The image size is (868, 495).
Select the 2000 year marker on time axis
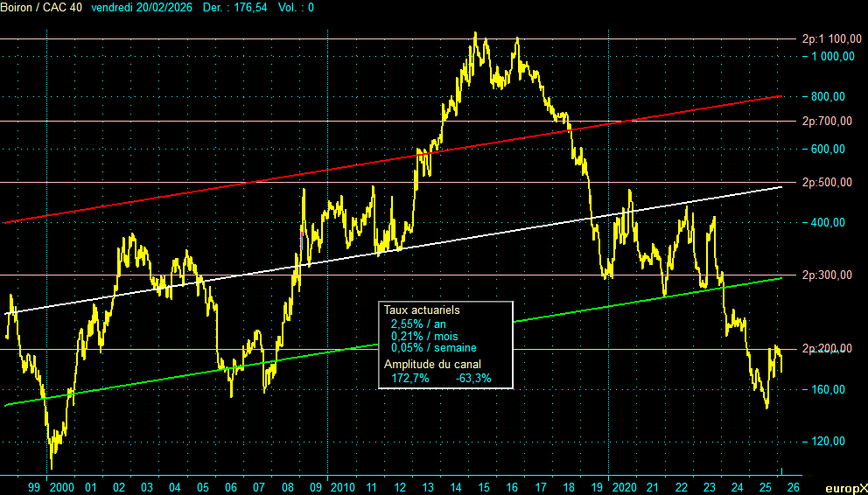coord(62,486)
